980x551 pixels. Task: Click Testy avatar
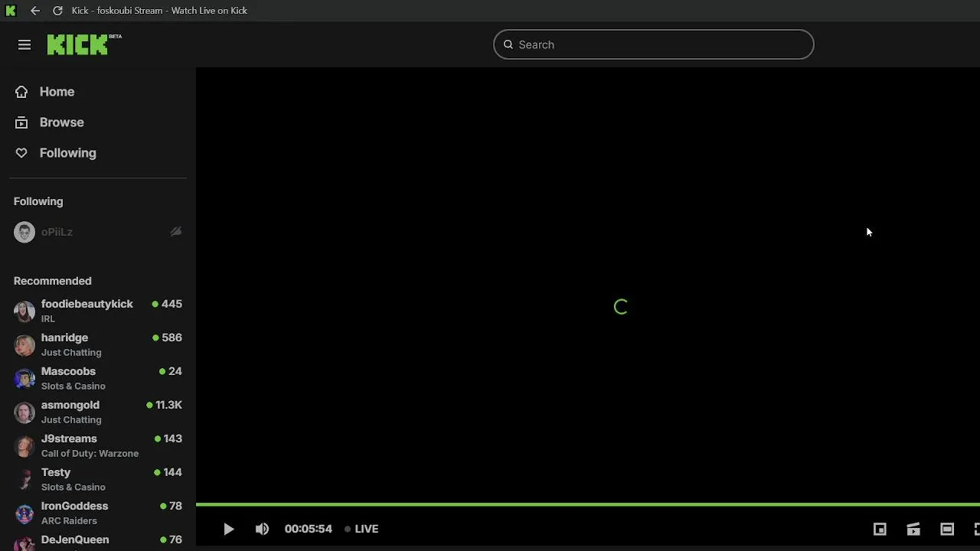point(24,480)
